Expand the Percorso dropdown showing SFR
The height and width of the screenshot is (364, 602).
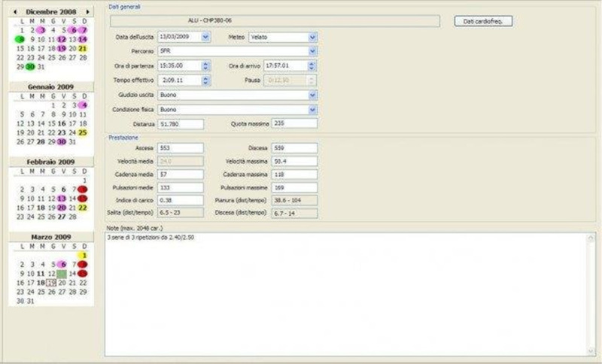pyautogui.click(x=312, y=51)
